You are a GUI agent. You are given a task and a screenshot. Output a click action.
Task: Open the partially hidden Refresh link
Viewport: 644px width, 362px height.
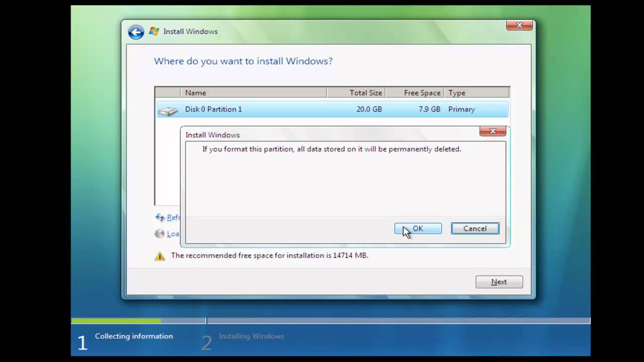(x=174, y=218)
